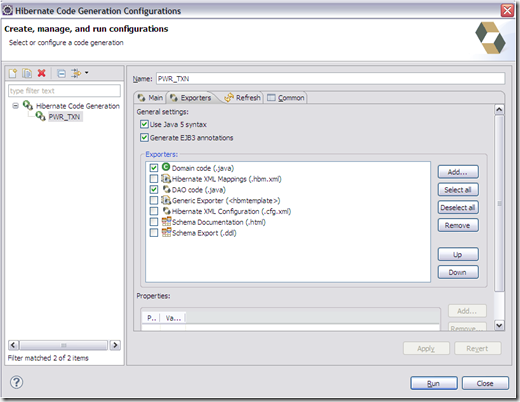The image size is (520, 402).
Task: Click the DAO code exporter icon
Action: (x=166, y=189)
